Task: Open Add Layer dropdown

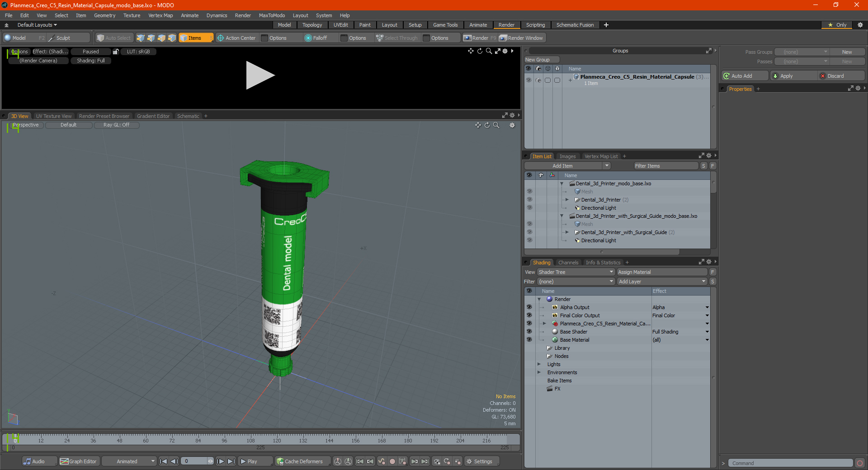Action: (662, 282)
